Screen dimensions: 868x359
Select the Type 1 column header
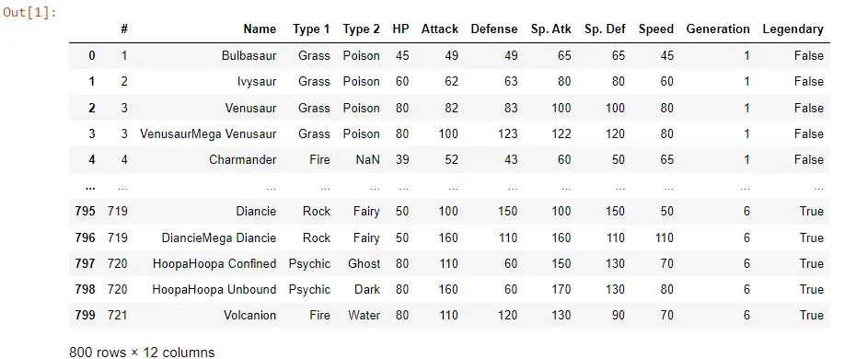click(x=311, y=29)
